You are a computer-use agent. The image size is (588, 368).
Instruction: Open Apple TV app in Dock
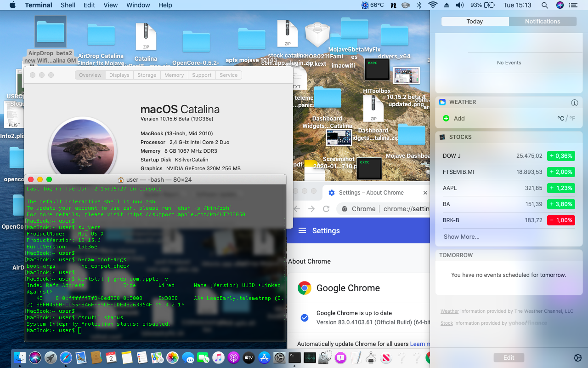tap(249, 357)
